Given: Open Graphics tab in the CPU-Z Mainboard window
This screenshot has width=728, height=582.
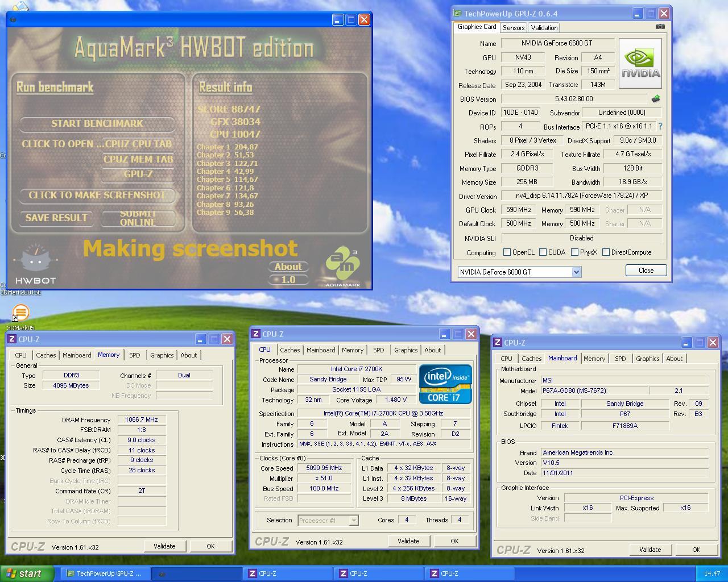Looking at the screenshot, I should tap(647, 358).
